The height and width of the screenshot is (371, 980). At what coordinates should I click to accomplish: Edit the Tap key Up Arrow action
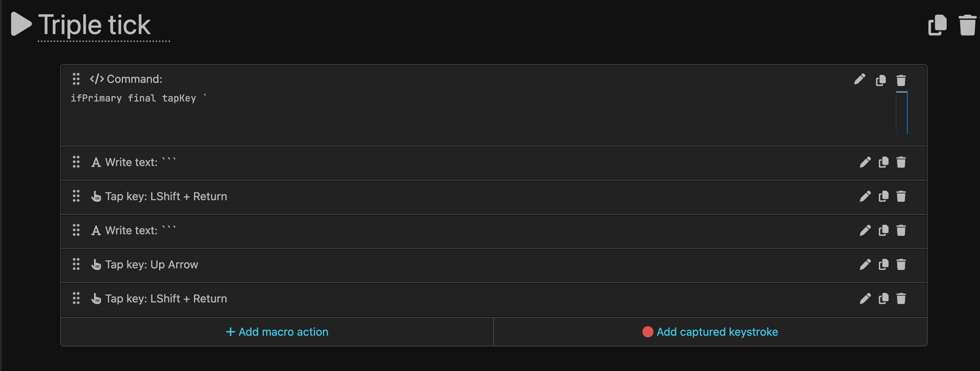pos(865,265)
